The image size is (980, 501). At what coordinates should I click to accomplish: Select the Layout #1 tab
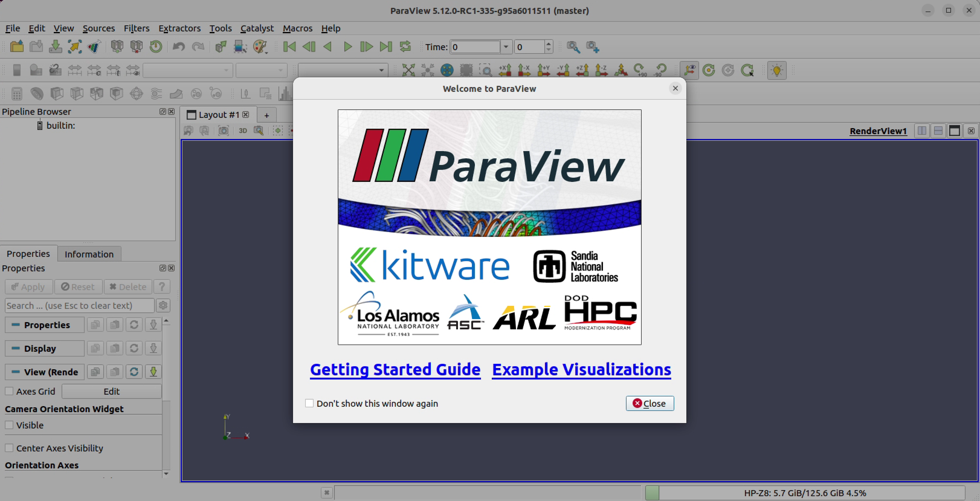point(218,115)
